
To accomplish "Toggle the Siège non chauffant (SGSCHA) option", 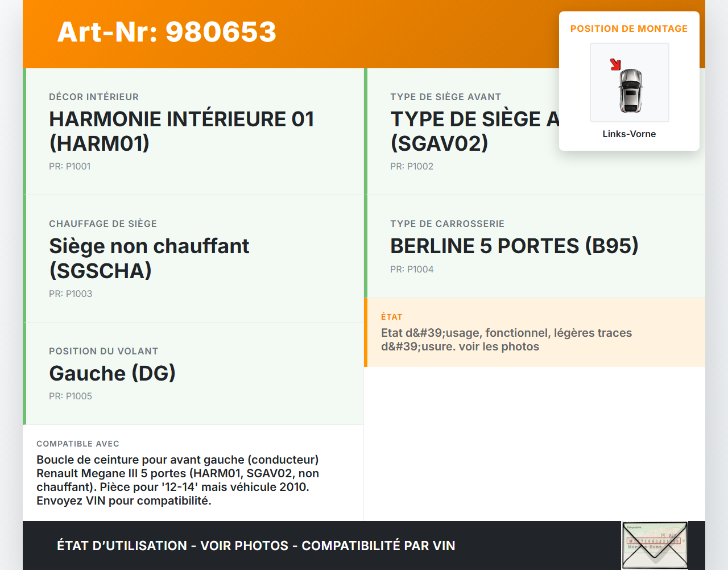I will pyautogui.click(x=149, y=258).
